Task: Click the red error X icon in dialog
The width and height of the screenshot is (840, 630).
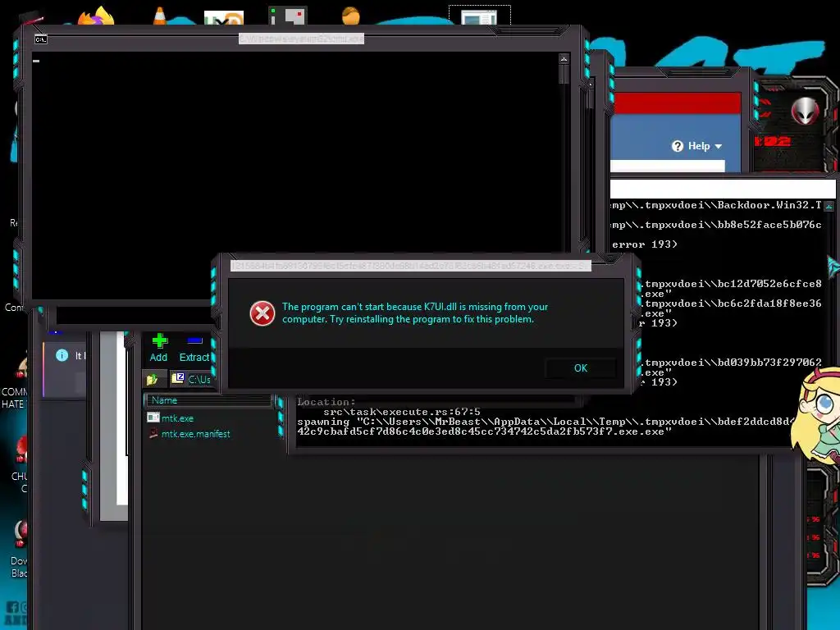Action: coord(262,313)
